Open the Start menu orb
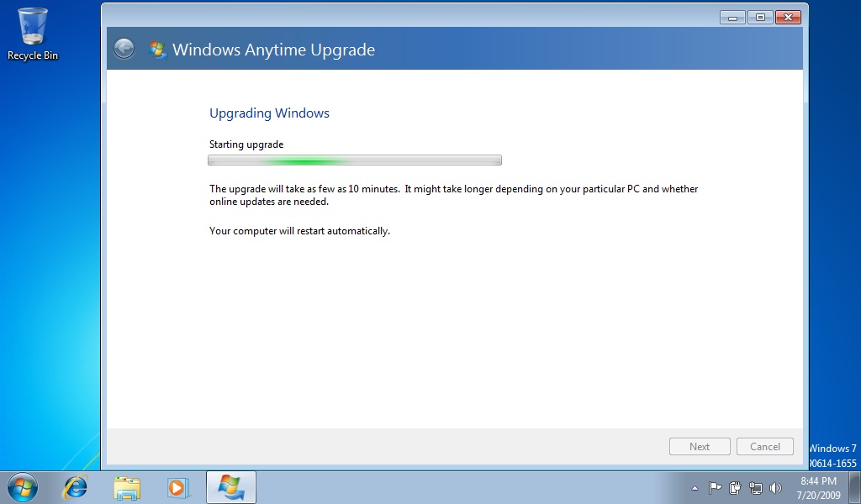Viewport: 861px width, 504px height. tap(22, 487)
